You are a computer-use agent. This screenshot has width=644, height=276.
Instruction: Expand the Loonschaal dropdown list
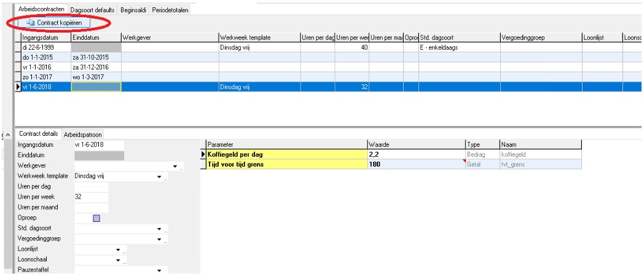coord(117,261)
